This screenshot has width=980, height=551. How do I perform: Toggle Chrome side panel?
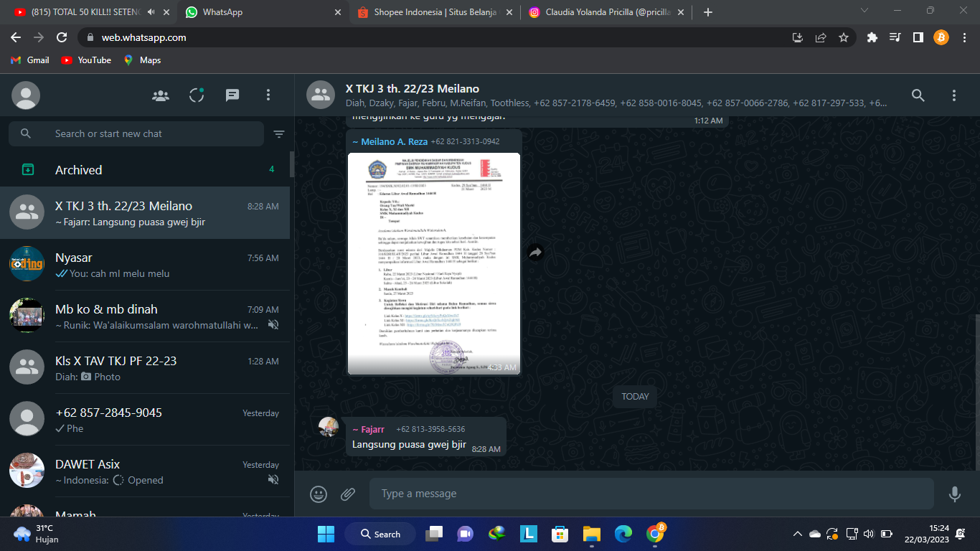(x=918, y=37)
